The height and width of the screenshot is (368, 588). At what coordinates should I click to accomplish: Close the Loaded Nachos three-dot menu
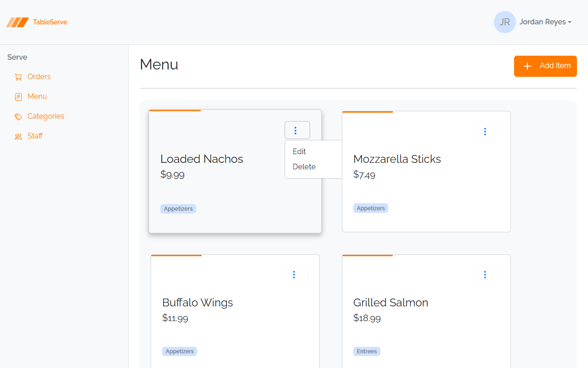(297, 130)
